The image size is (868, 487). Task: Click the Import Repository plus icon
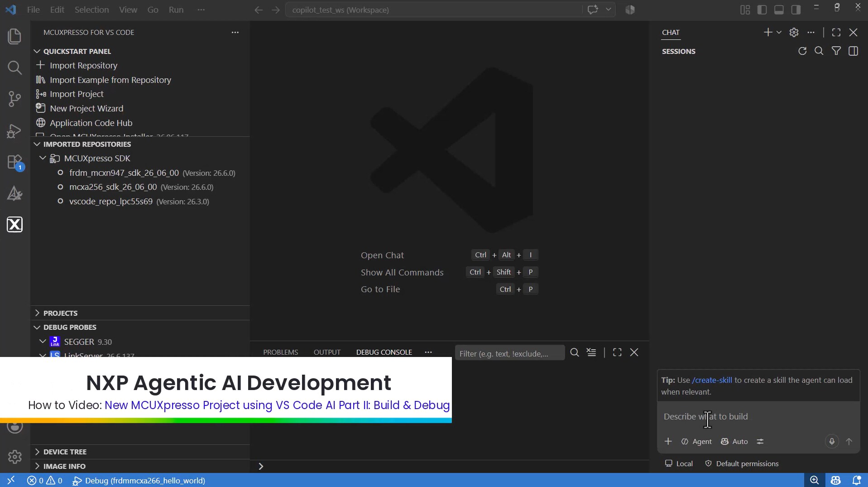pos(41,65)
